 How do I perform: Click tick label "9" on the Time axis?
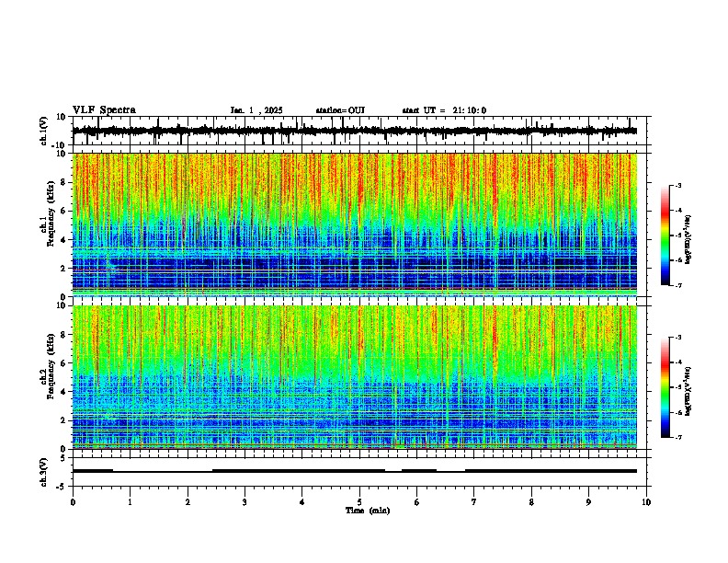click(x=588, y=502)
